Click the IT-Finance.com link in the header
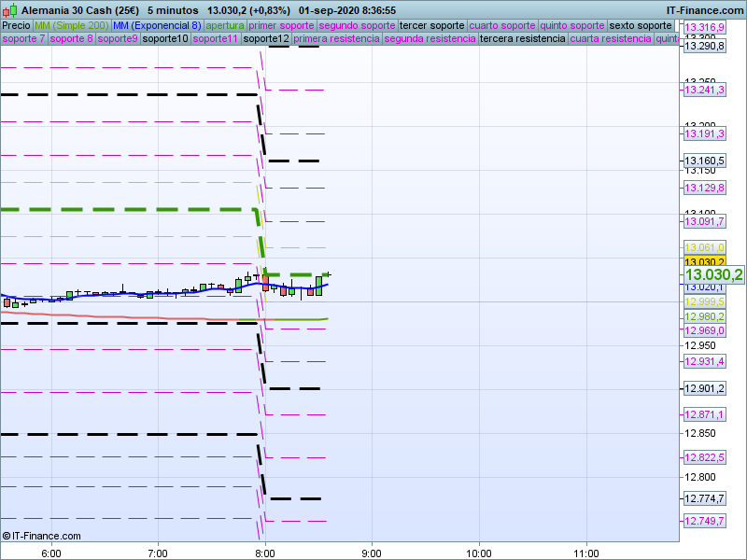Image resolution: width=747 pixels, height=560 pixels. 705,9
